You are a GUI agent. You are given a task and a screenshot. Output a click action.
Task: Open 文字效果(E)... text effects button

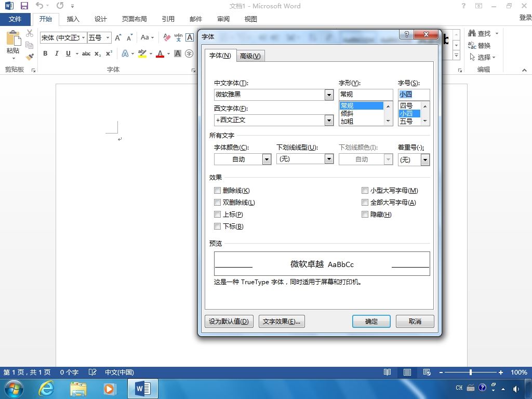282,321
